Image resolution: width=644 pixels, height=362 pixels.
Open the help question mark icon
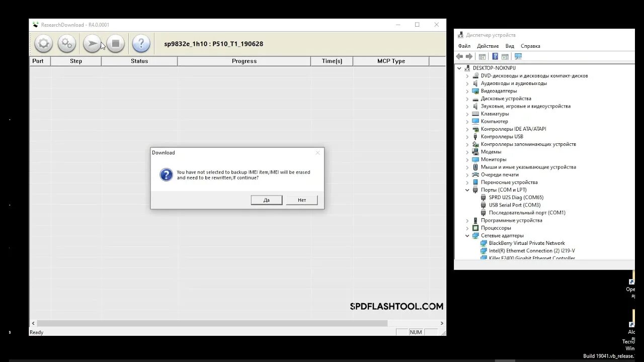[x=141, y=44]
